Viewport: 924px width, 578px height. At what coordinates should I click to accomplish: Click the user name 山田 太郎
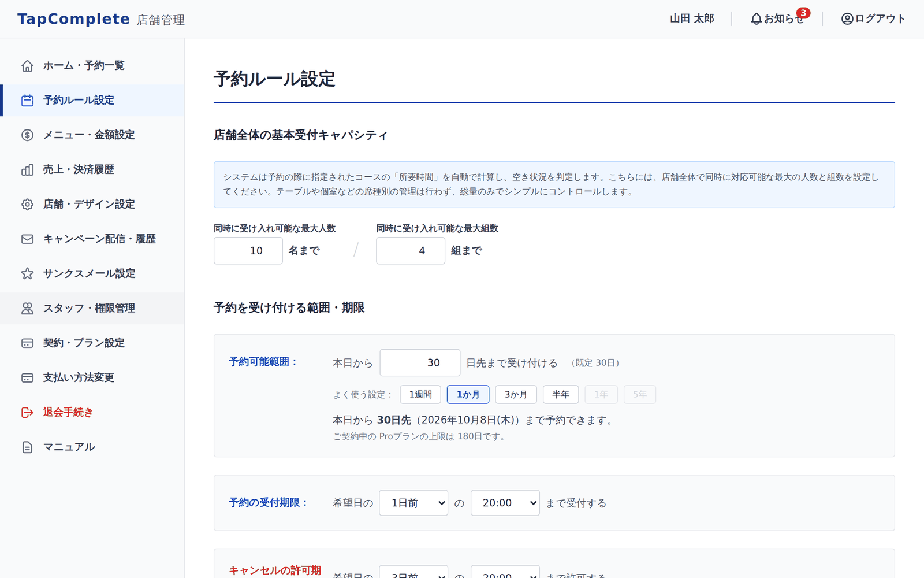(692, 18)
